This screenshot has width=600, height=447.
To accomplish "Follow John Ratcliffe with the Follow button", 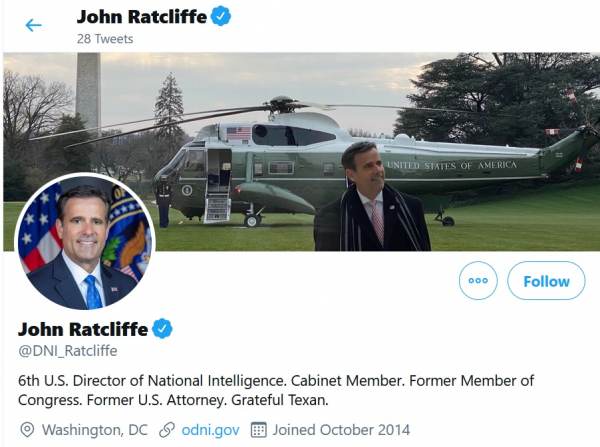I will click(546, 281).
